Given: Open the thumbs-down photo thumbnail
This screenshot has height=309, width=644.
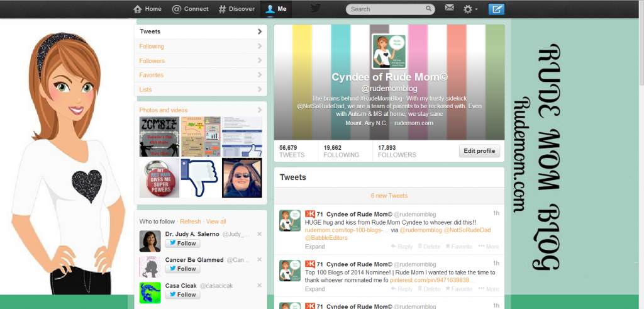Looking at the screenshot, I should pos(201,178).
